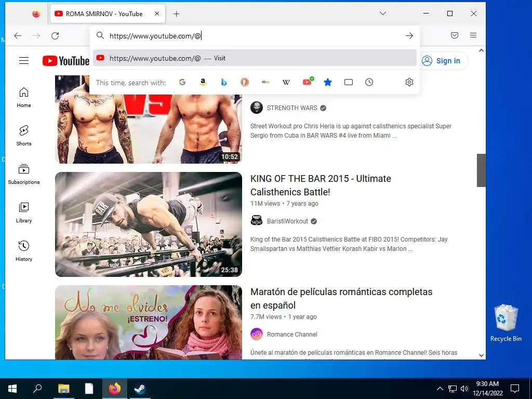
Task: Open volume control in tray
Action: pos(464,389)
